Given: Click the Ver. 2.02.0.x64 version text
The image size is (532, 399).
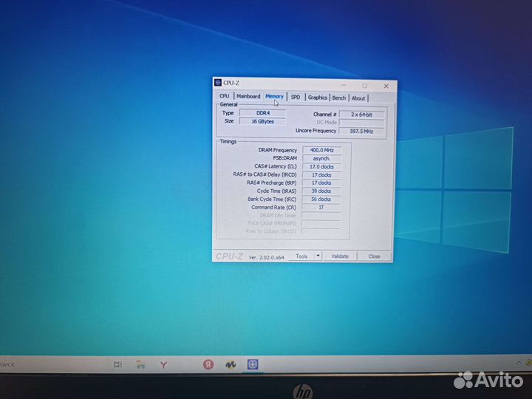Looking at the screenshot, I should click(266, 258).
